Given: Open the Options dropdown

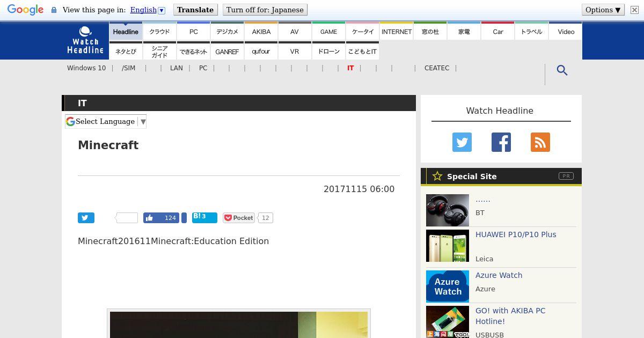Looking at the screenshot, I should point(603,10).
